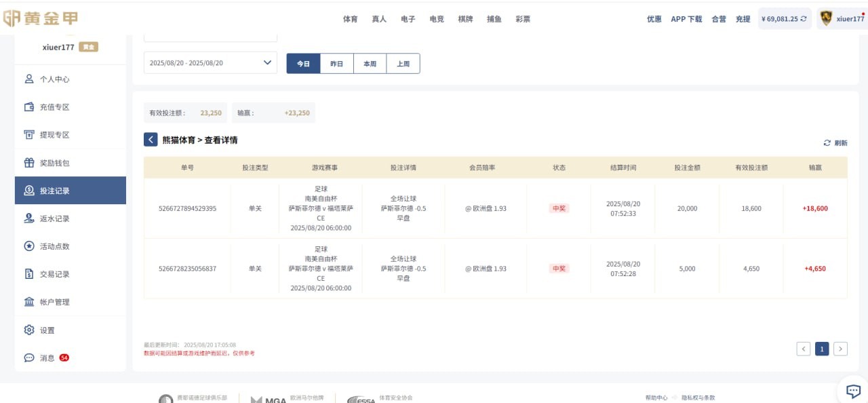Refresh the account balance in header
This screenshot has width=868, height=403.
click(804, 19)
